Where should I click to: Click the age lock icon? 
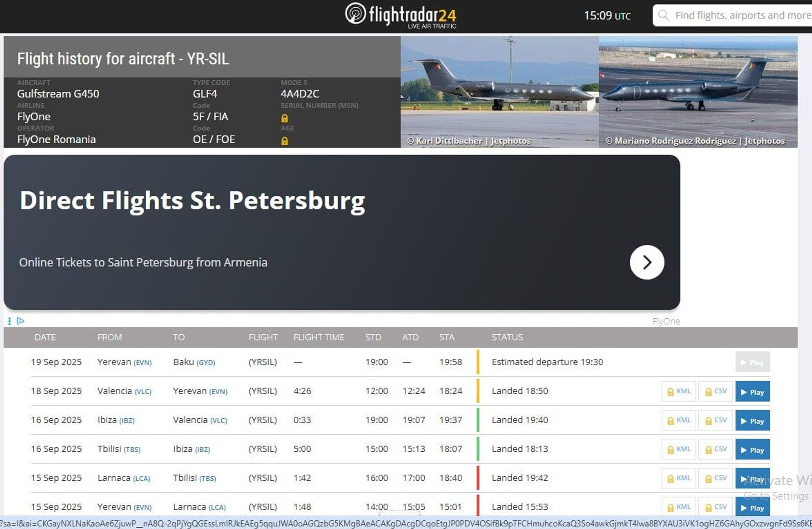click(x=285, y=141)
